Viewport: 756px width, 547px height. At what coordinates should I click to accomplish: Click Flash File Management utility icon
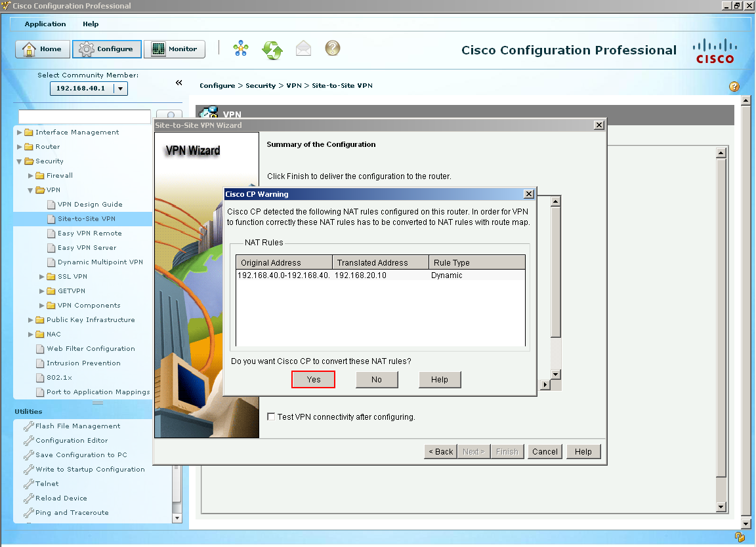(29, 426)
